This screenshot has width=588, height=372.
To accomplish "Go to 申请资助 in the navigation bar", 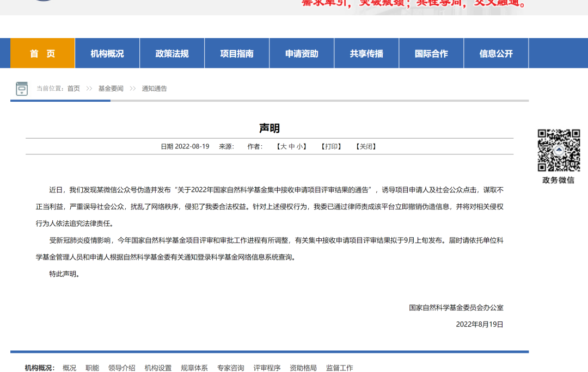I will (302, 53).
